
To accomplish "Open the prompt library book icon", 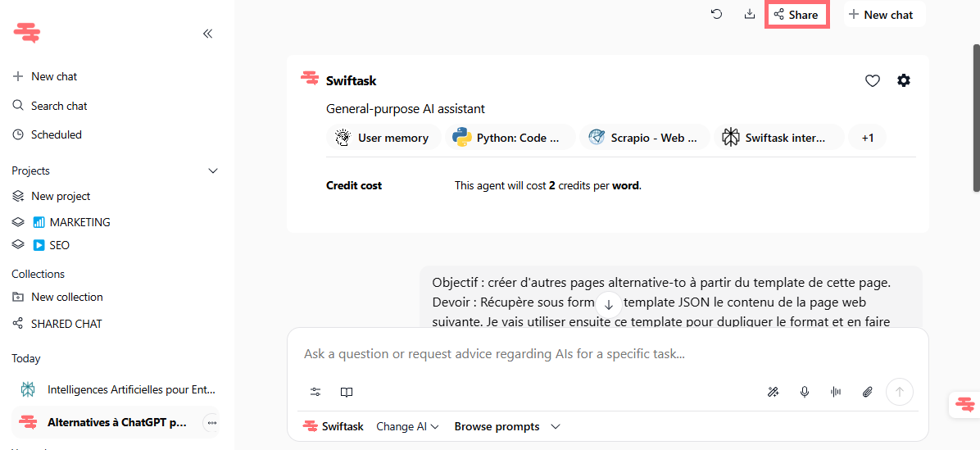I will [347, 392].
